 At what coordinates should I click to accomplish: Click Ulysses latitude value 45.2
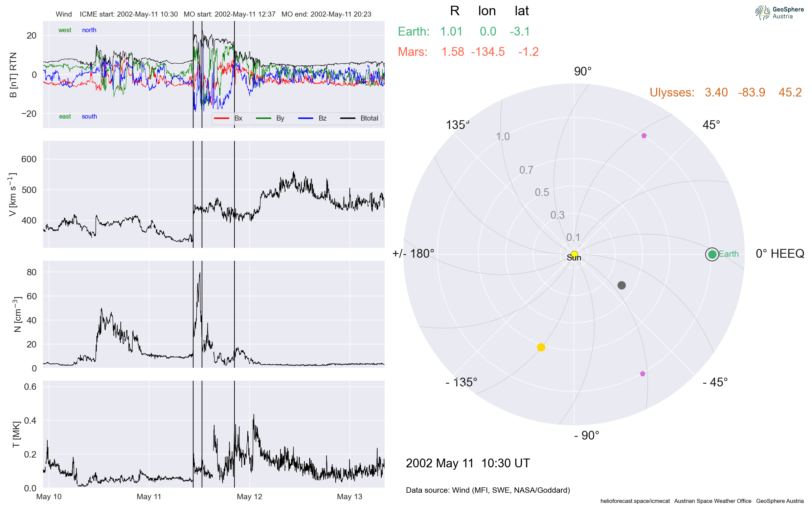[790, 92]
